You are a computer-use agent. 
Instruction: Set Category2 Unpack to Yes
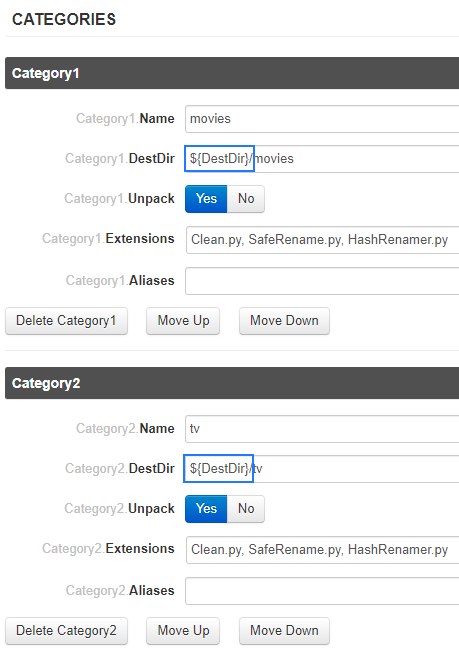(206, 508)
